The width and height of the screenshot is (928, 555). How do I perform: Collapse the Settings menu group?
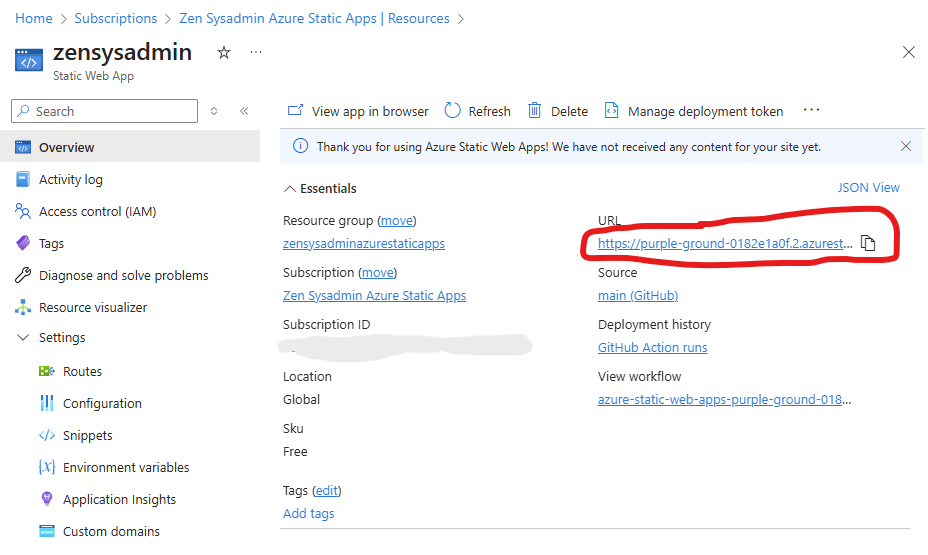coord(23,338)
